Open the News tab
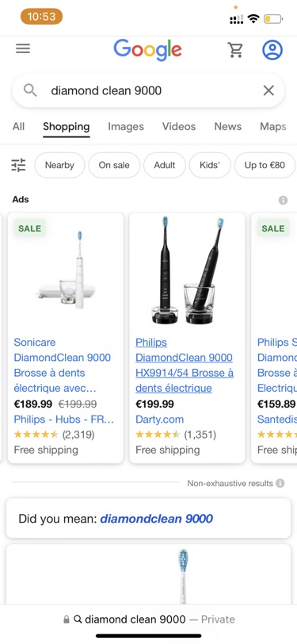The width and height of the screenshot is (297, 644). (227, 127)
